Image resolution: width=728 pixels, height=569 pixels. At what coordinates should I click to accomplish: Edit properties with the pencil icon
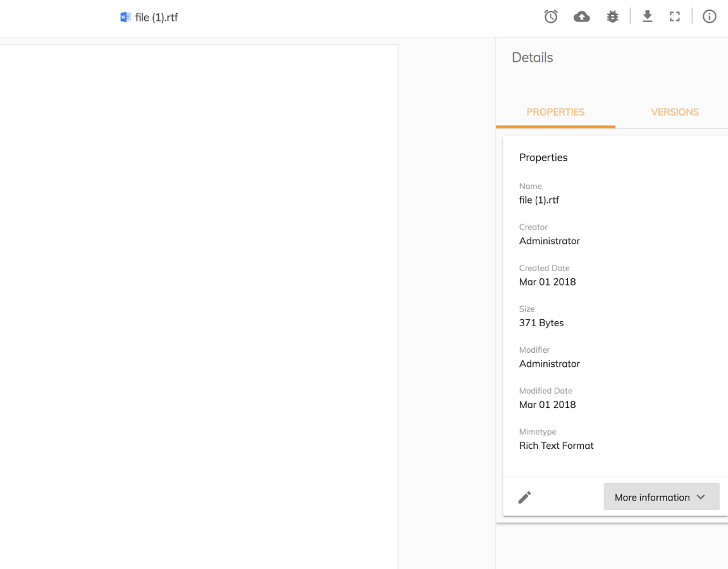click(524, 497)
